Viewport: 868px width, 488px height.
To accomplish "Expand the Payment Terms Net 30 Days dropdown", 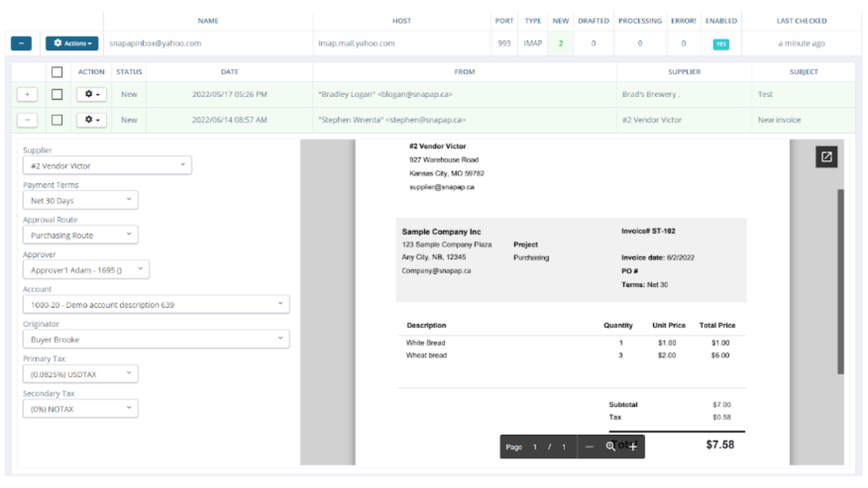I will [x=80, y=201].
